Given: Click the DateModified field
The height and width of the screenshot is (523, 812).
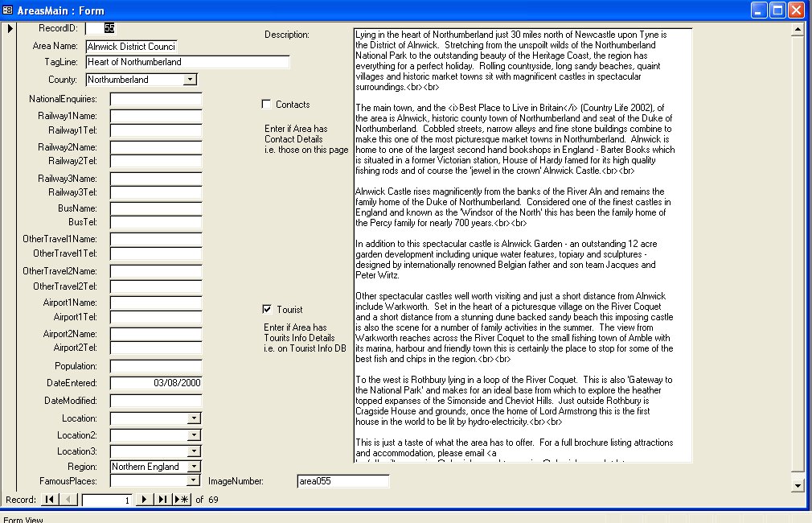Looking at the screenshot, I should coord(156,401).
